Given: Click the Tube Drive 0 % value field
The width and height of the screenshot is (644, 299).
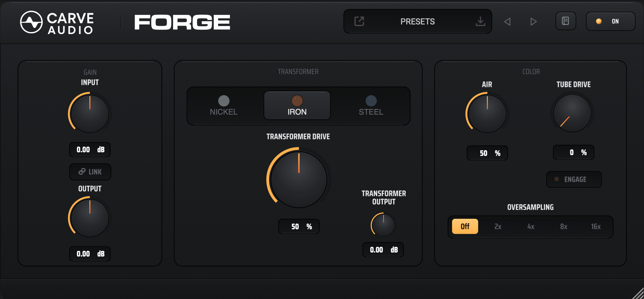Looking at the screenshot, I should pos(574,152).
